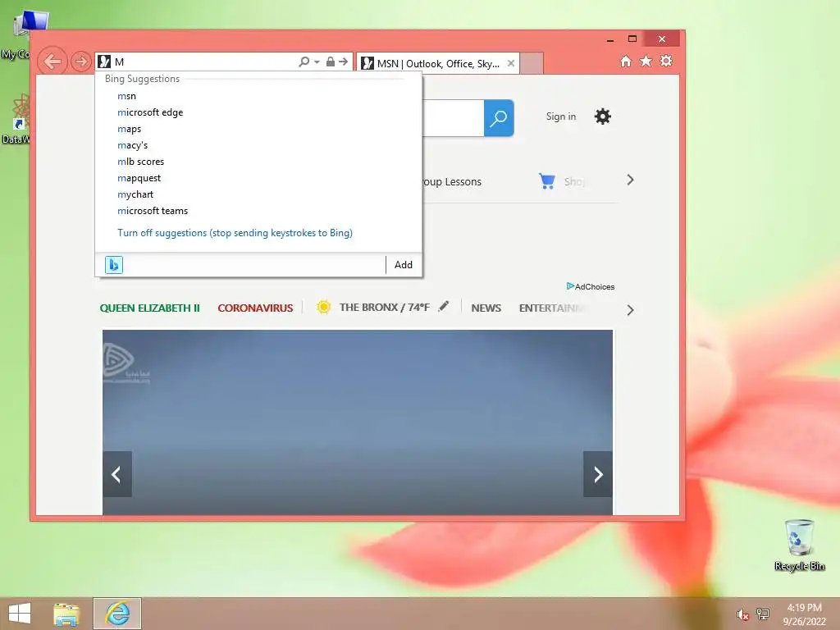840x630 pixels.
Task: Select the Recycle Bin desktop icon
Action: pyautogui.click(x=799, y=545)
